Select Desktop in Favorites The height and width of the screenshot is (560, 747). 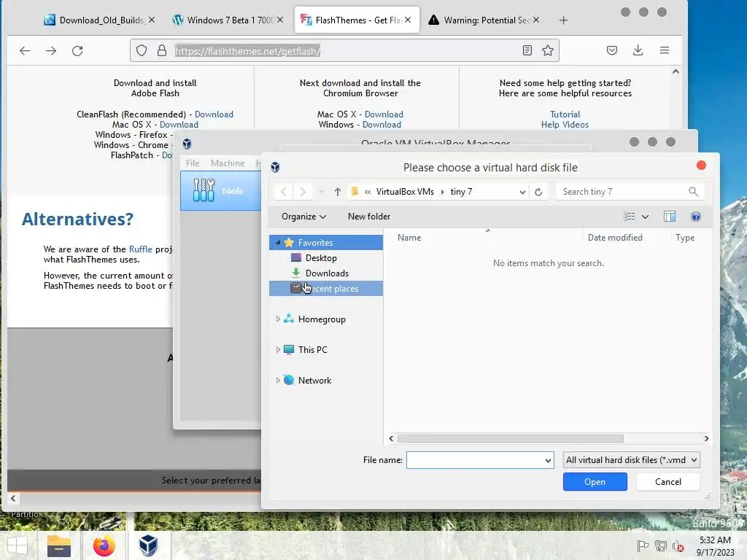point(321,257)
